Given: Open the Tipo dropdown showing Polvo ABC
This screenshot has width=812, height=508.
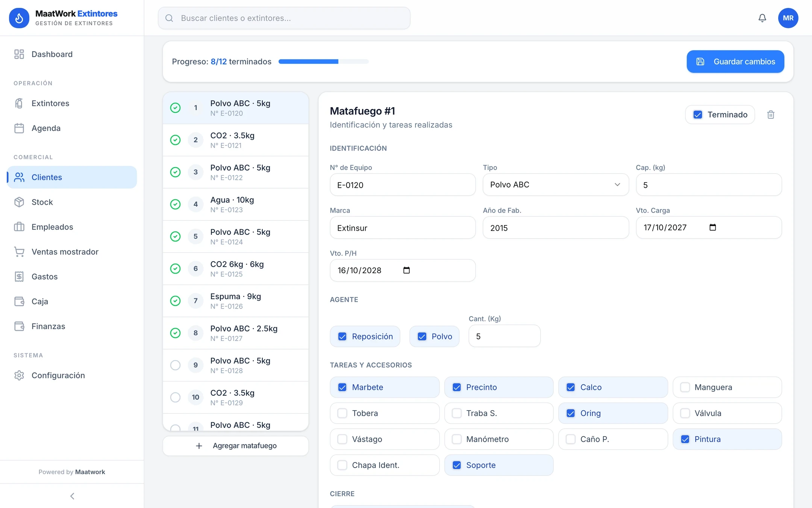Looking at the screenshot, I should (x=556, y=184).
